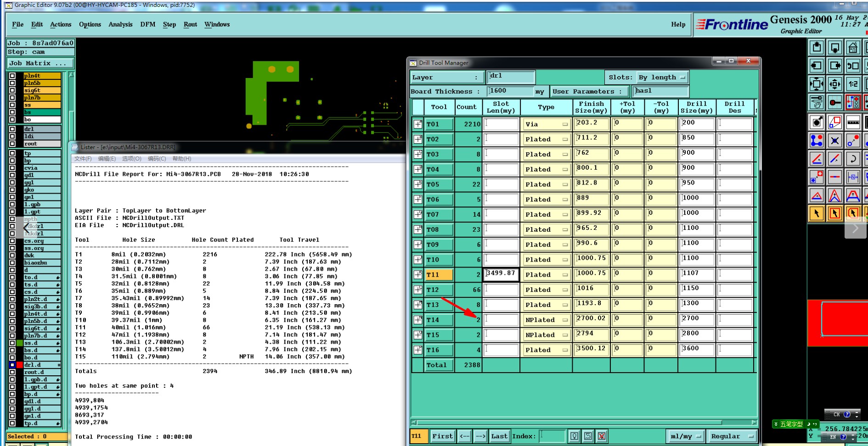Open the DFM menu
Image resolution: width=868 pixels, height=446 pixels.
click(148, 24)
